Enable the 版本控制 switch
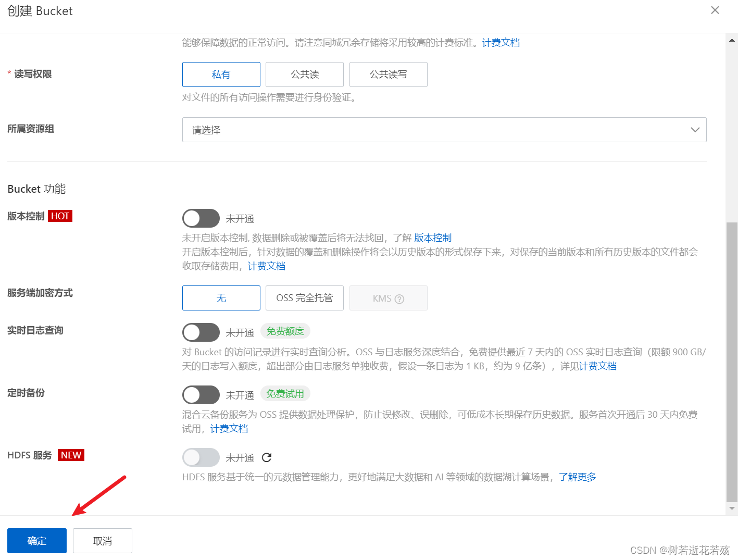Image resolution: width=738 pixels, height=560 pixels. click(x=201, y=218)
